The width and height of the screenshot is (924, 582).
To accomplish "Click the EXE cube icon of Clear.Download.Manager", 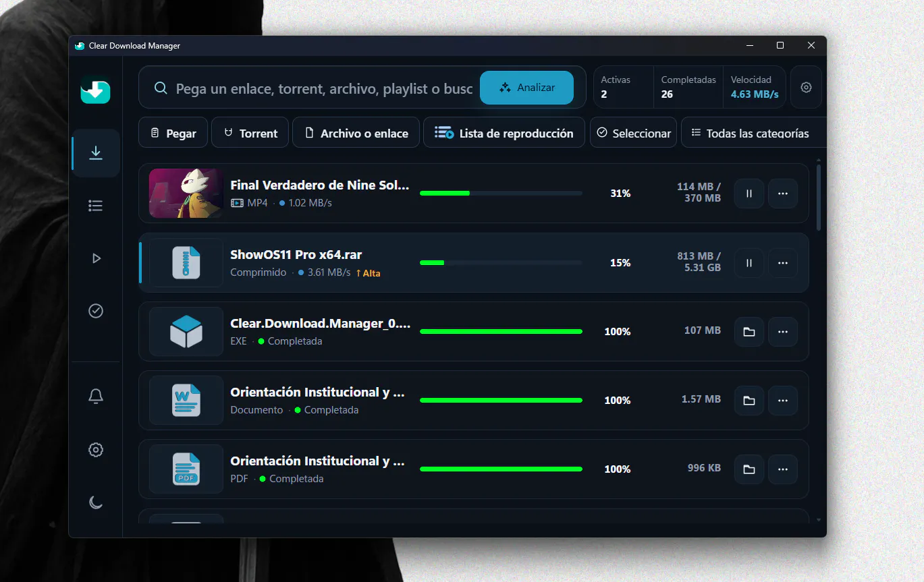I will (186, 332).
